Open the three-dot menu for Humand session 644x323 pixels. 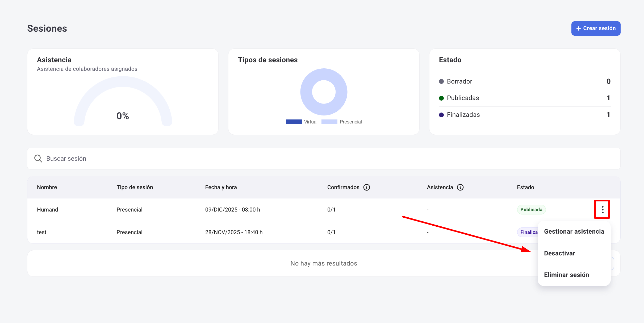tap(603, 210)
